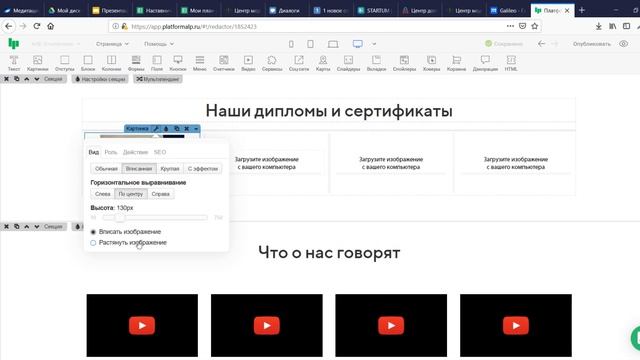Select the Слайдеры element tool
640x360 pixels.
[348, 63]
